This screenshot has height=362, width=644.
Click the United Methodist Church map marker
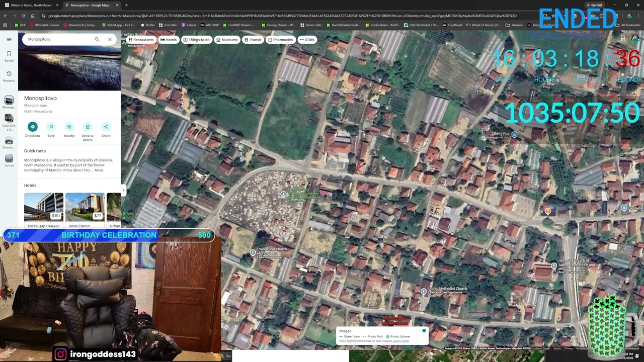pos(424,292)
